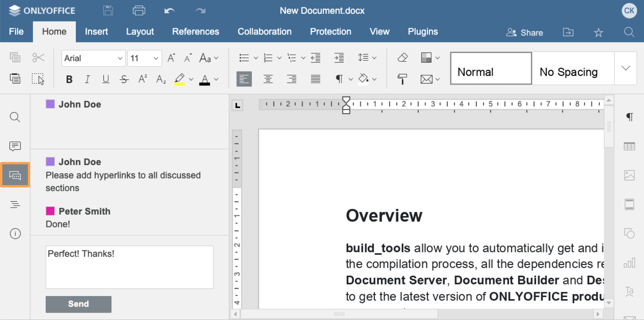Align text left
This screenshot has height=320, width=644.
pos(244,79)
